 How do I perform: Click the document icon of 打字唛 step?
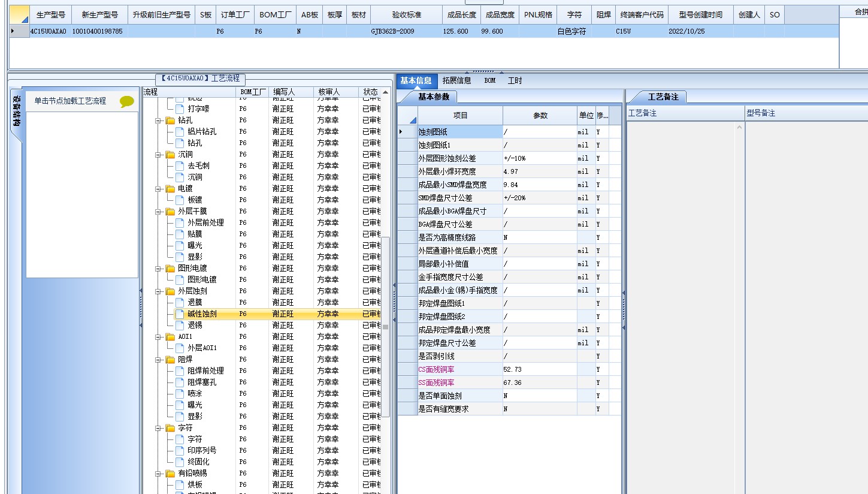180,109
